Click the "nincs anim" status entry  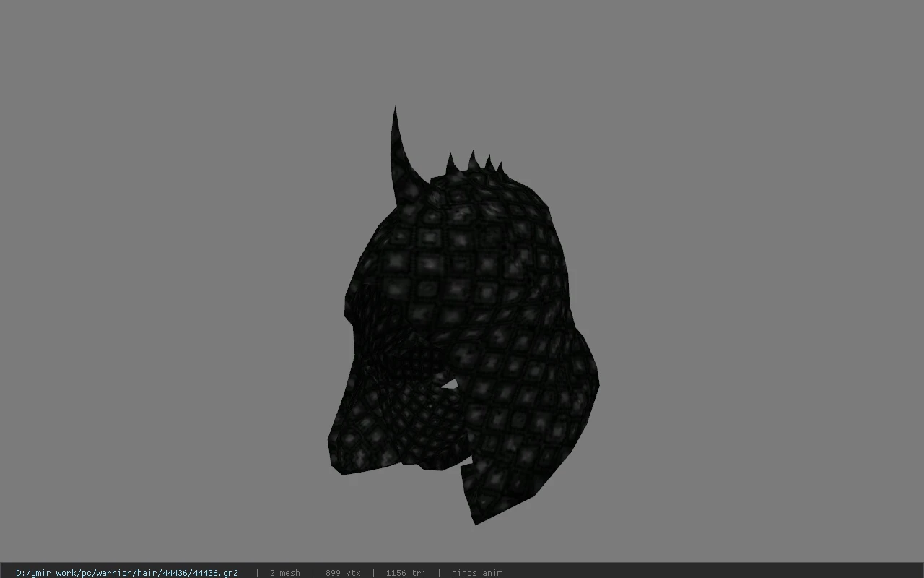click(477, 573)
